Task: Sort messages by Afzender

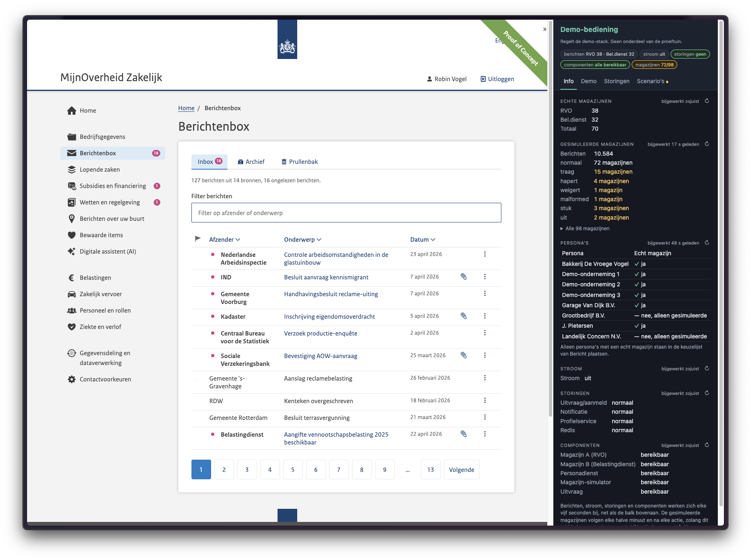Action: tap(225, 240)
